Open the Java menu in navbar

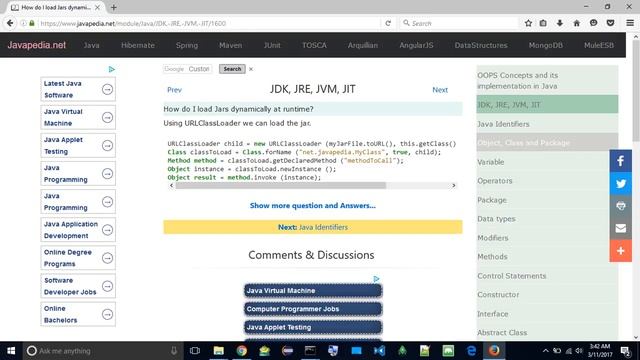pos(91,45)
